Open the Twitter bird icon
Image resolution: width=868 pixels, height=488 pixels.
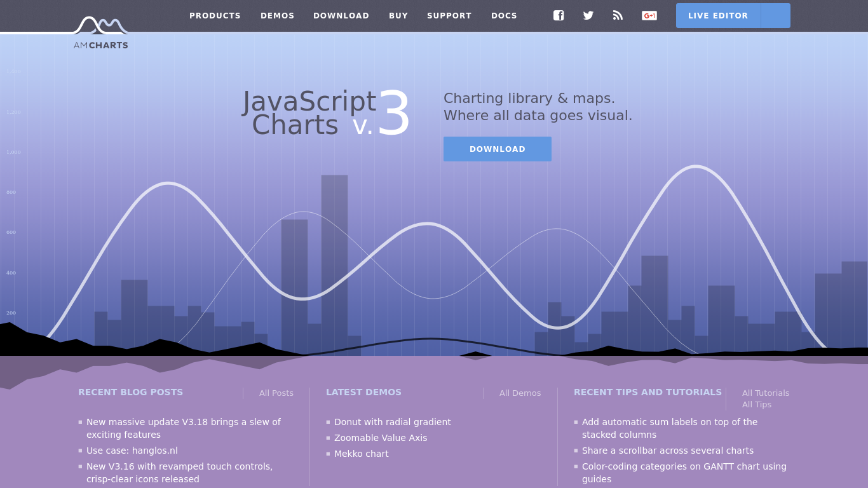coord(588,15)
